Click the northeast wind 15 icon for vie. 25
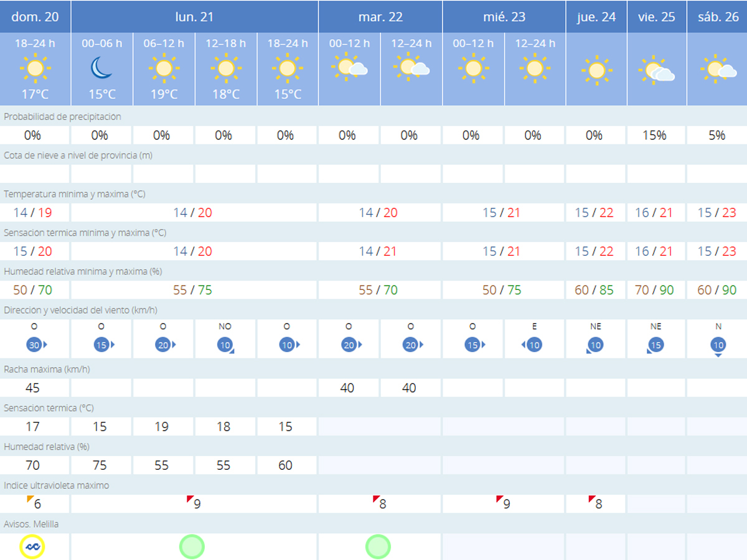The image size is (747, 560). [655, 345]
